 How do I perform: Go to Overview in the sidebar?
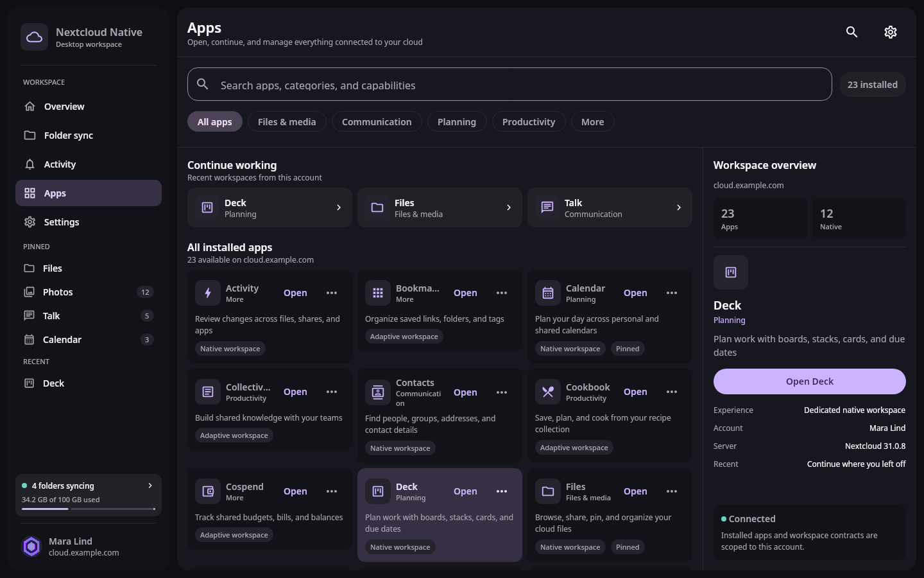pos(89,107)
